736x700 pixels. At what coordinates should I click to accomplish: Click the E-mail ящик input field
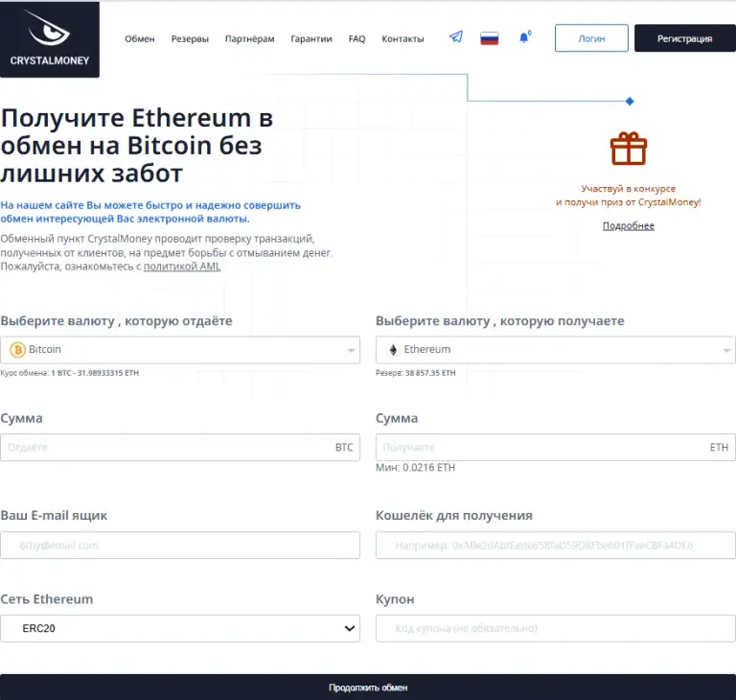(x=180, y=546)
